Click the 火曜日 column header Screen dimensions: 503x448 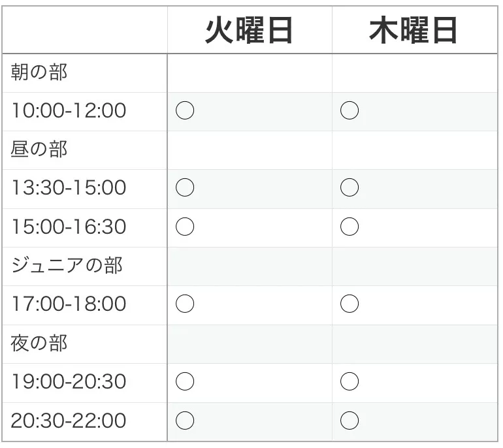pos(249,31)
